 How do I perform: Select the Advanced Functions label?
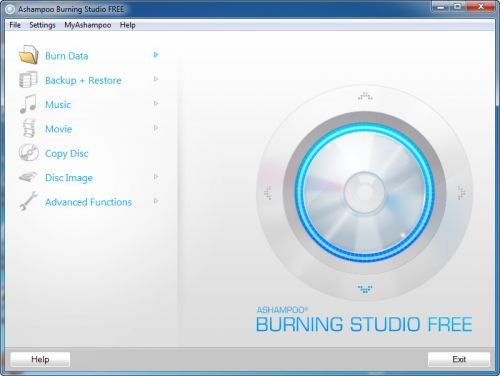tap(88, 202)
